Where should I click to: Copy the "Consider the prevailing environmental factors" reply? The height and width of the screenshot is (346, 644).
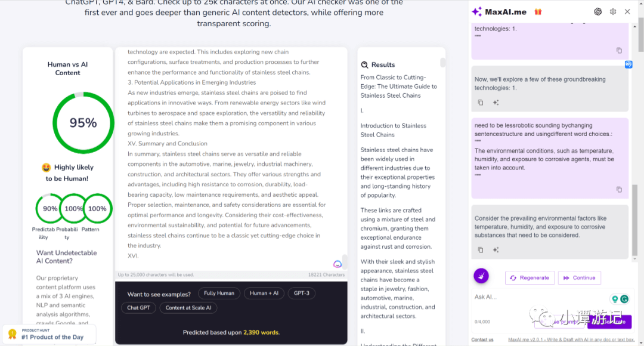(x=481, y=250)
